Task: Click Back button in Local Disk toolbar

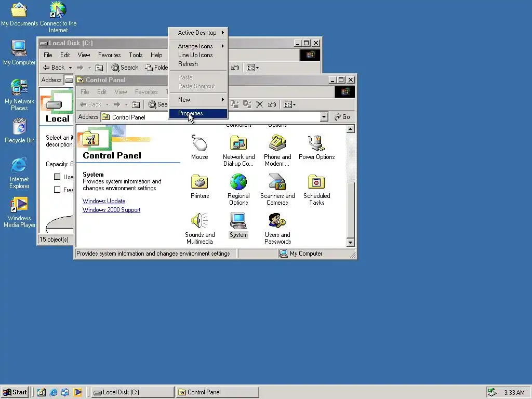Action: coord(54,68)
